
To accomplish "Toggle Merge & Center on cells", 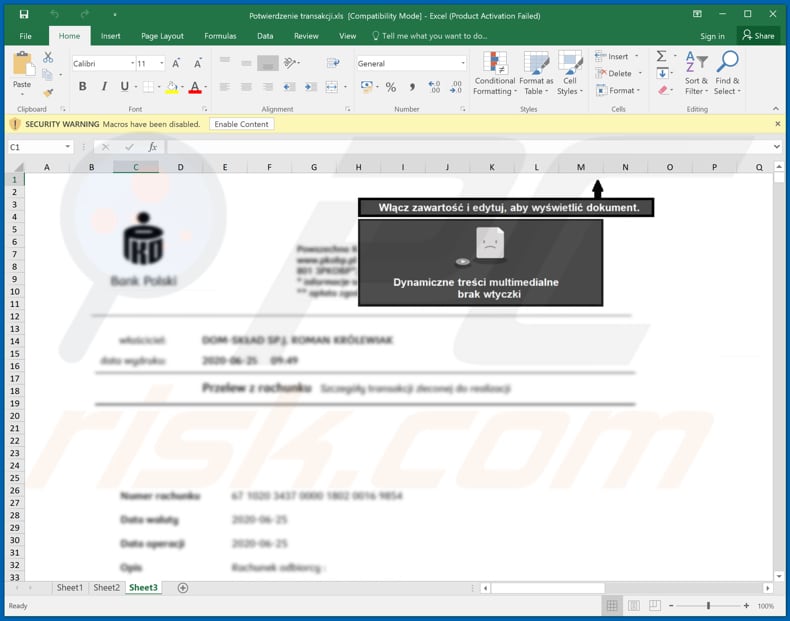I will 332,87.
